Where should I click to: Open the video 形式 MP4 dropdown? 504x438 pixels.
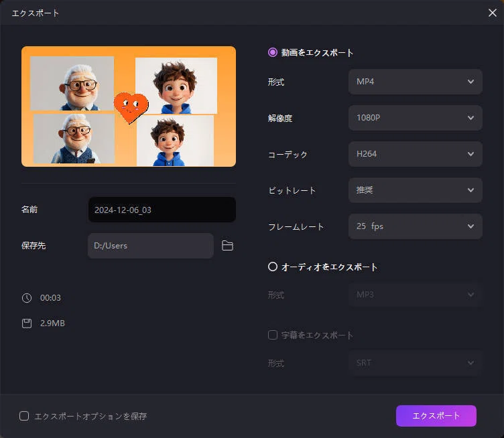coord(416,82)
